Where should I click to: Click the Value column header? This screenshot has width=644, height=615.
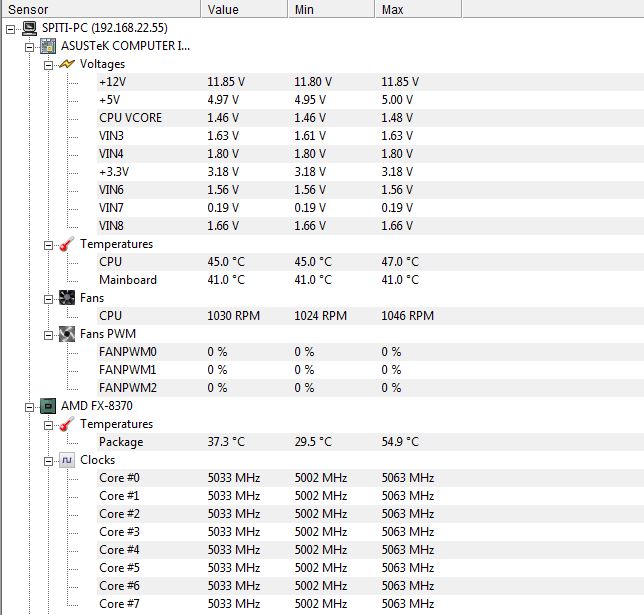(244, 9)
